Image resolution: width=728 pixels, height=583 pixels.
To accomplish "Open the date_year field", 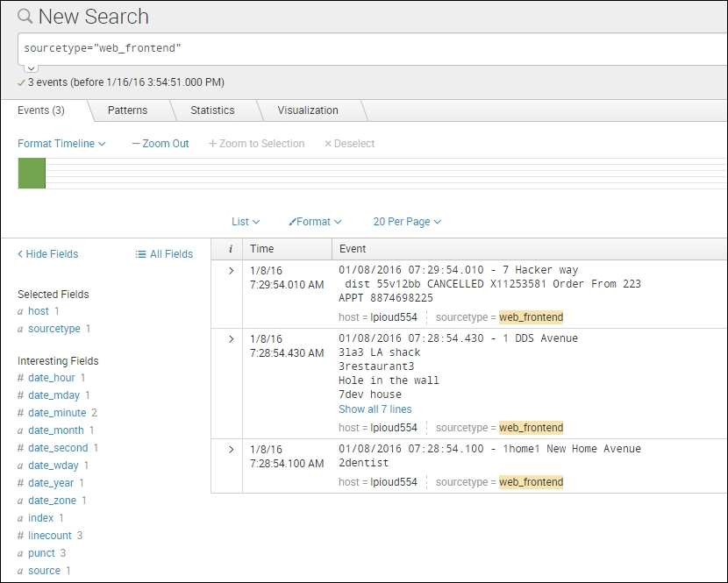I will [x=51, y=483].
